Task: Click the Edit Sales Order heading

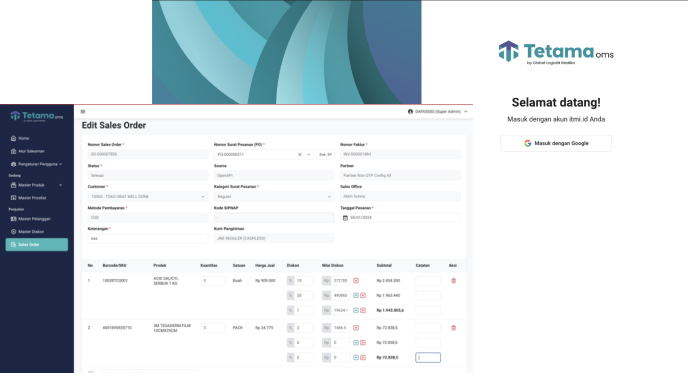Action: pos(114,126)
